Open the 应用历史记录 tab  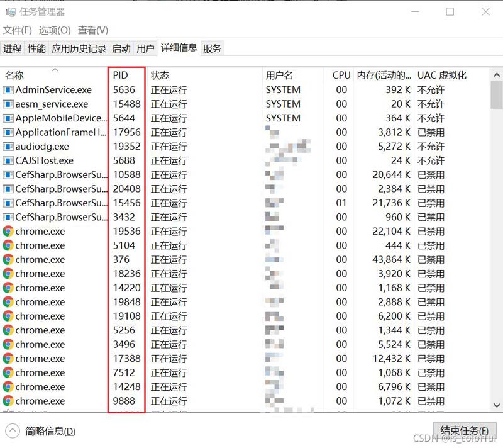tap(79, 48)
